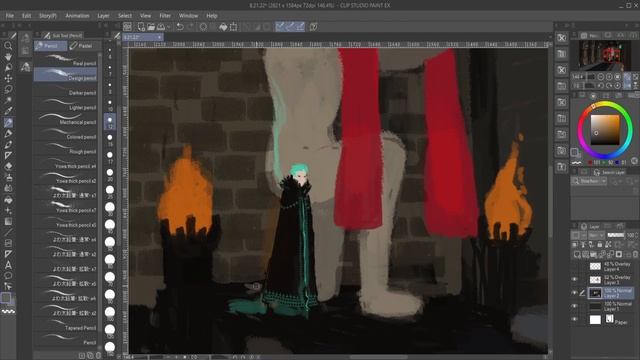Click the Scale/Rotate transform icon in command bar
640x360 pixels.
233,27
